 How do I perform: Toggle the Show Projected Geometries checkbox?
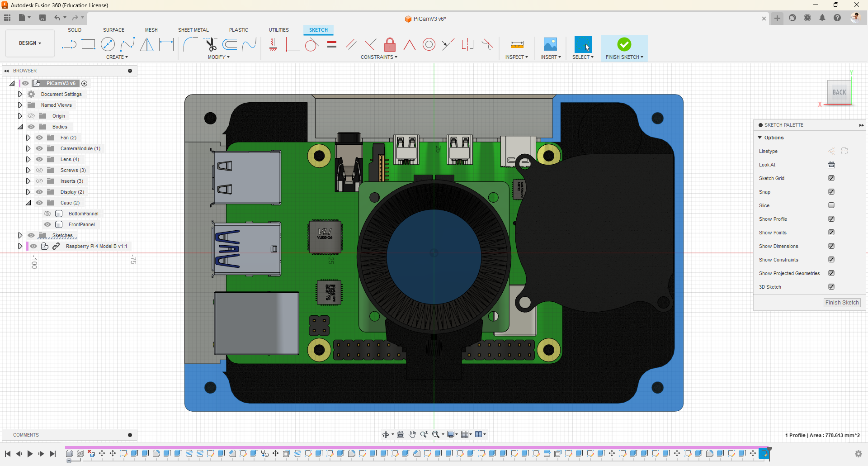point(831,273)
